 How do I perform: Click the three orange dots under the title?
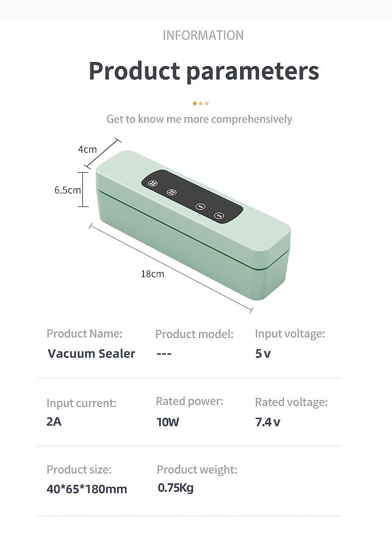tap(200, 103)
